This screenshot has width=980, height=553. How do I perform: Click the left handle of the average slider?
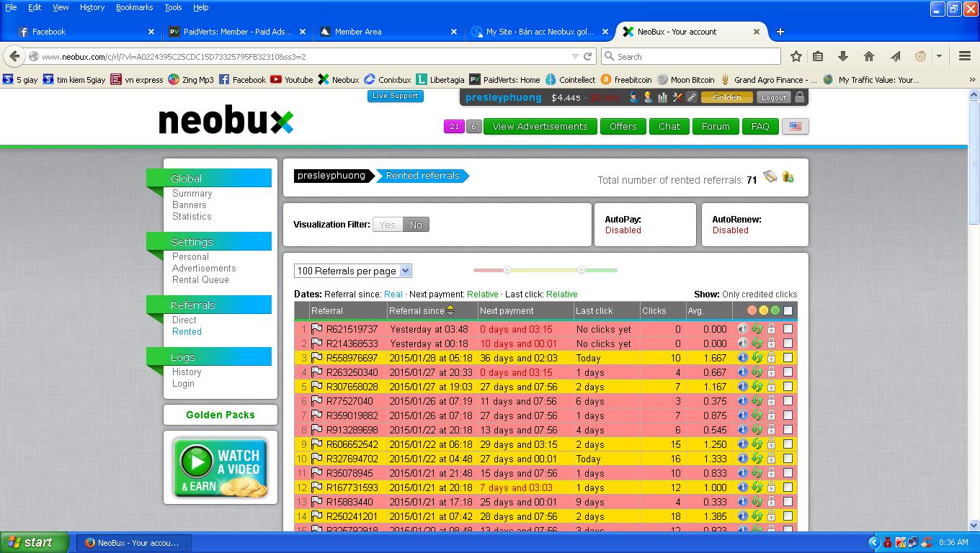click(x=507, y=270)
